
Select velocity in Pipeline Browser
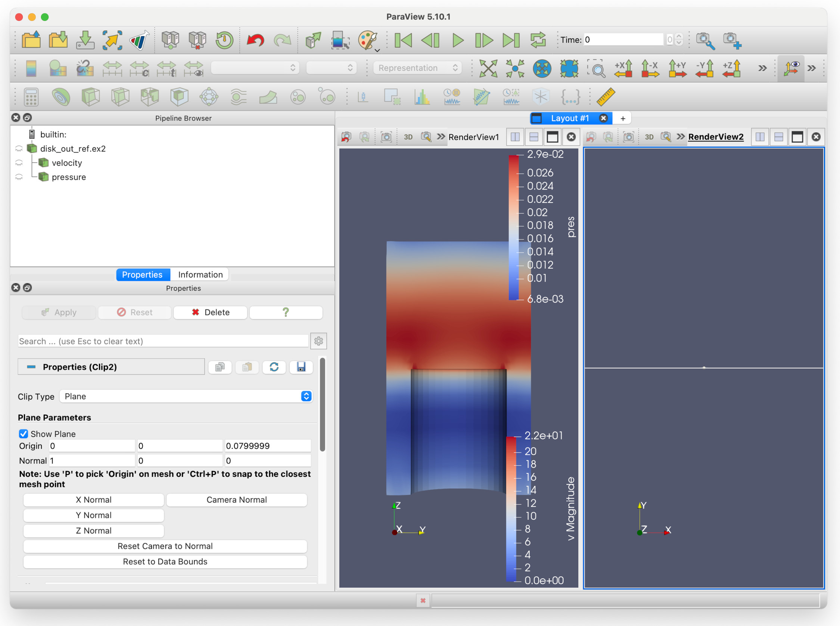click(67, 163)
